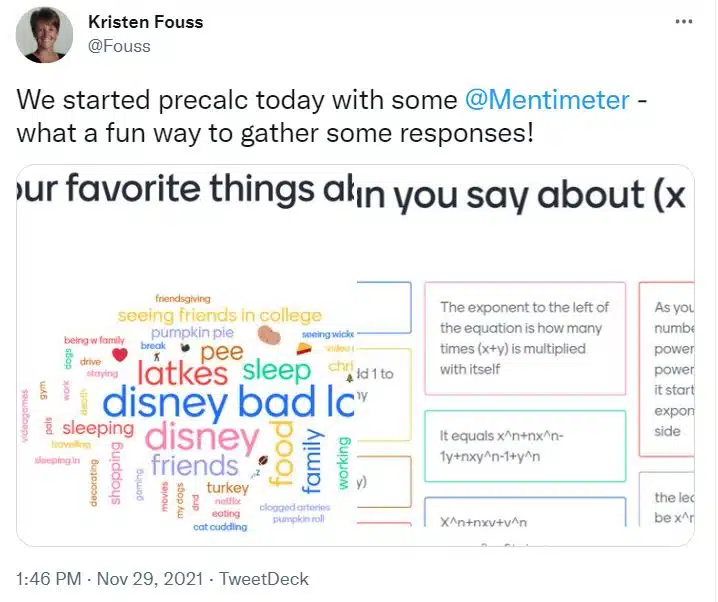718x602 pixels.
Task: Click the potato emoji near pumpkin pie
Action: 269,335
